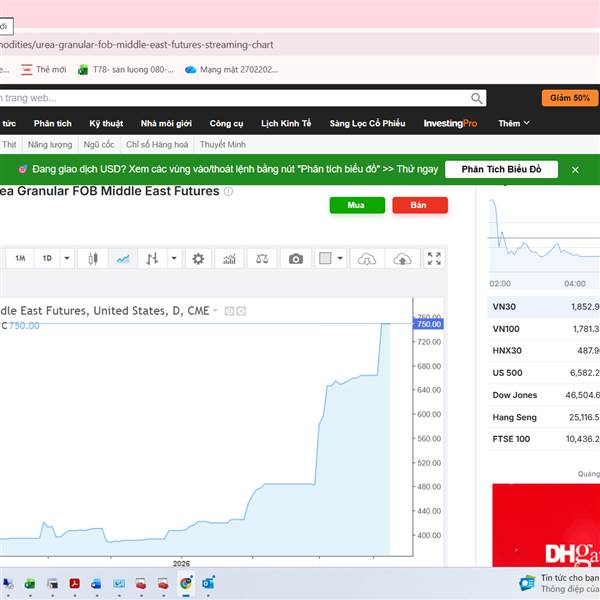Select the candlestick chart style icon
This screenshot has width=600, height=600.
[x=94, y=259]
